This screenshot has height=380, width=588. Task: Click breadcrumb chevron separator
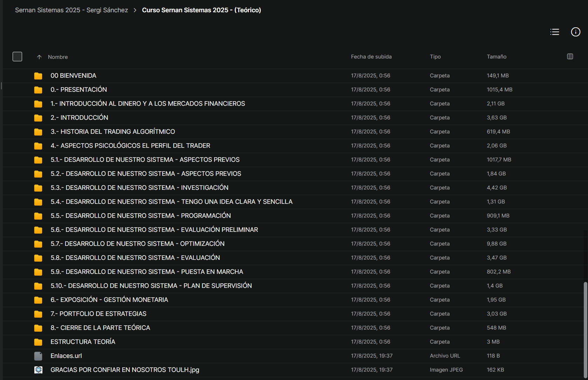click(x=135, y=10)
